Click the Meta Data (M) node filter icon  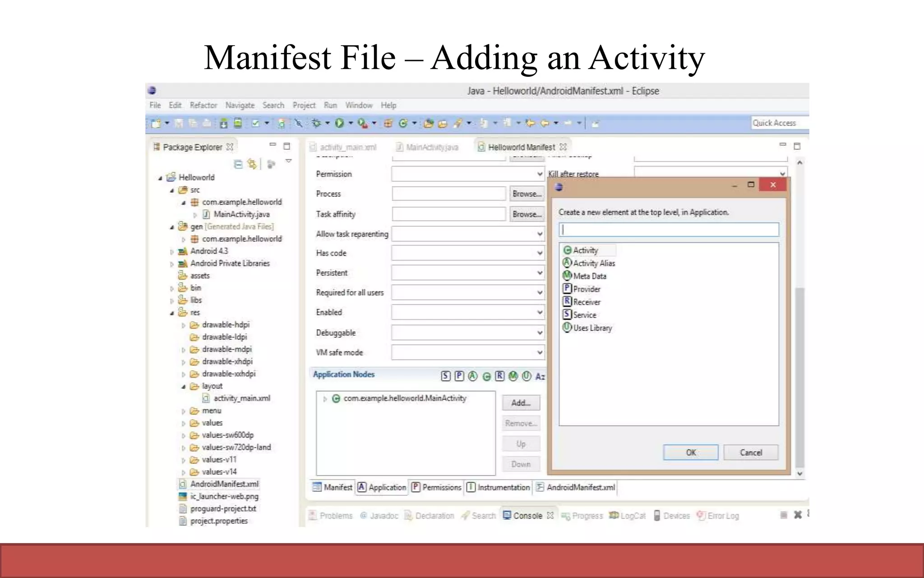pos(513,376)
